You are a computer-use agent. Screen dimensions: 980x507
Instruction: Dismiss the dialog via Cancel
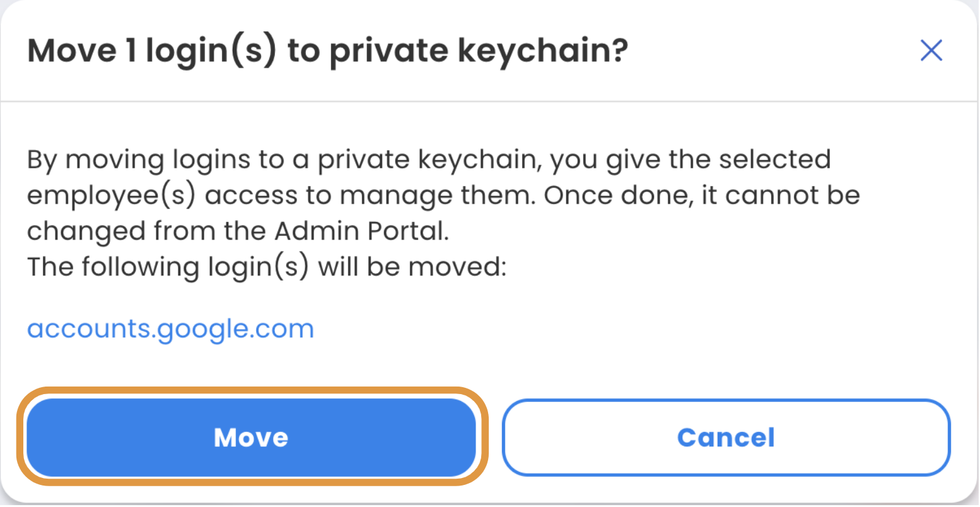click(x=726, y=437)
